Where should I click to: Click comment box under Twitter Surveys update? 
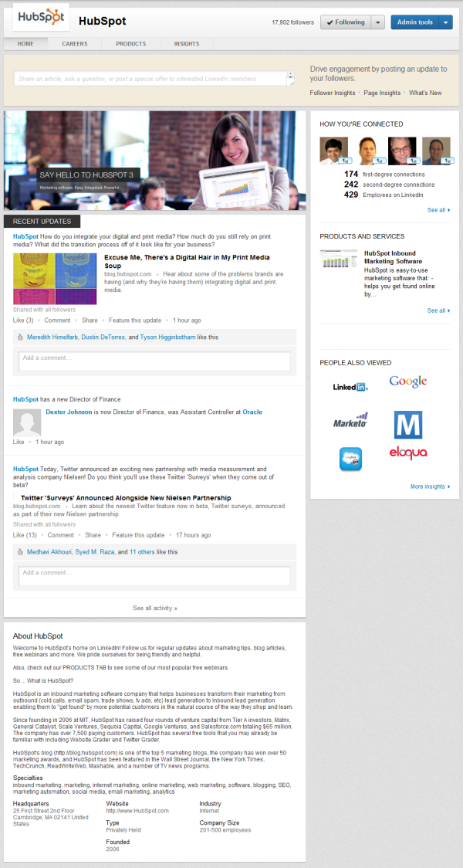(154, 576)
